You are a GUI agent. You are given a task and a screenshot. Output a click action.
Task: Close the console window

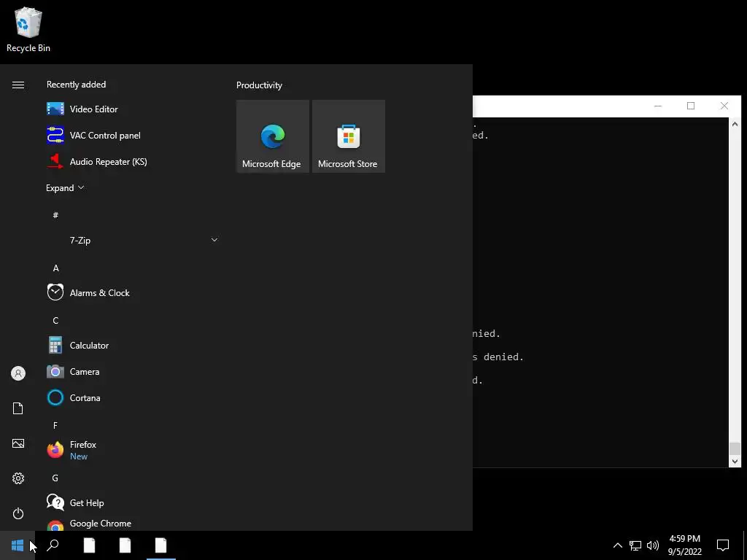tap(724, 106)
